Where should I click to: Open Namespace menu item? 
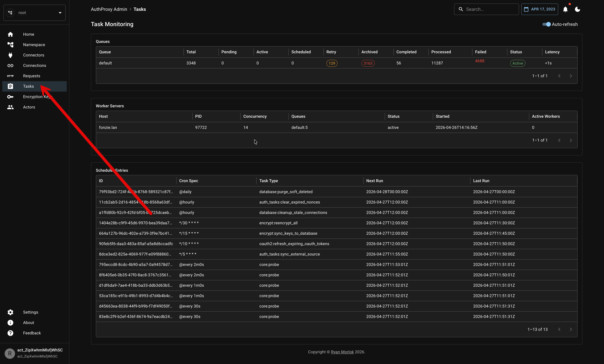(x=35, y=45)
